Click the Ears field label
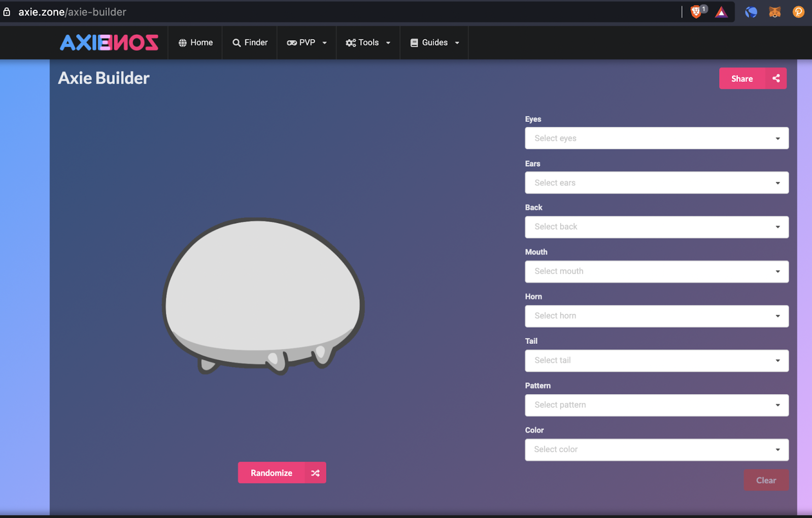812x518 pixels. (532, 164)
